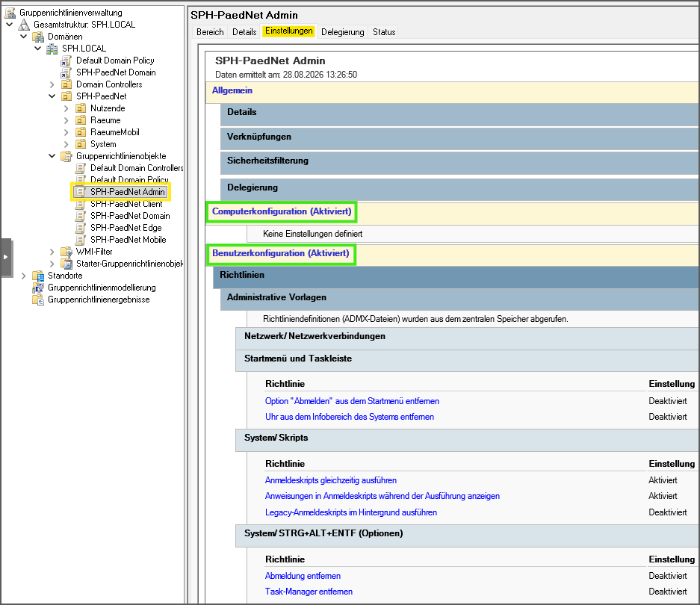The height and width of the screenshot is (605, 700).
Task: Click the Domänen folder icon
Action: click(x=38, y=37)
